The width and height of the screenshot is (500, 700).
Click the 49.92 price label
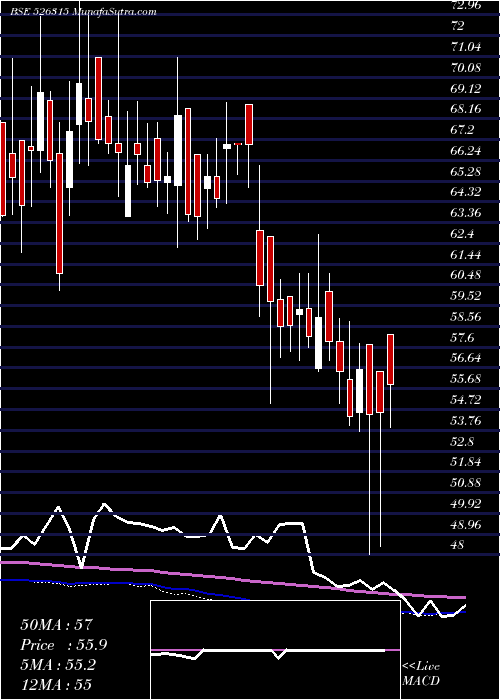pyautogui.click(x=467, y=504)
